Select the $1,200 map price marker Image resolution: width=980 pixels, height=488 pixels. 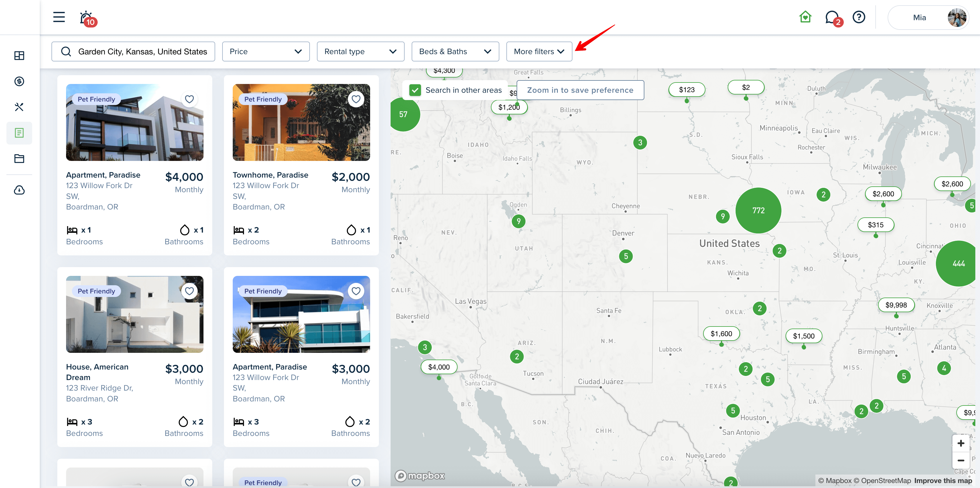509,107
